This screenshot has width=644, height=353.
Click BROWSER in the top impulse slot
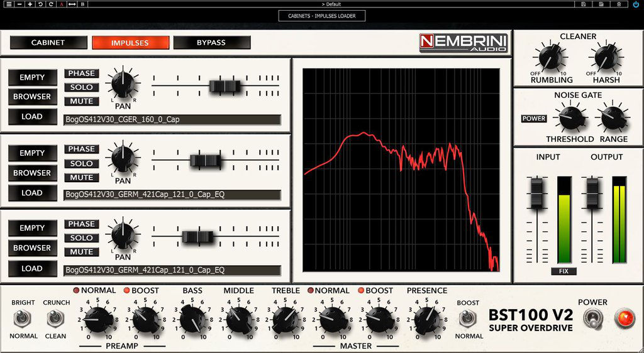coord(33,97)
